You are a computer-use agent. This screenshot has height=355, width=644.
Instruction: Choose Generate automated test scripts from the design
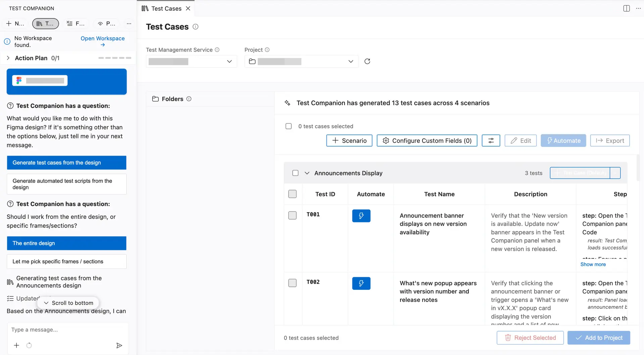pyautogui.click(x=67, y=184)
